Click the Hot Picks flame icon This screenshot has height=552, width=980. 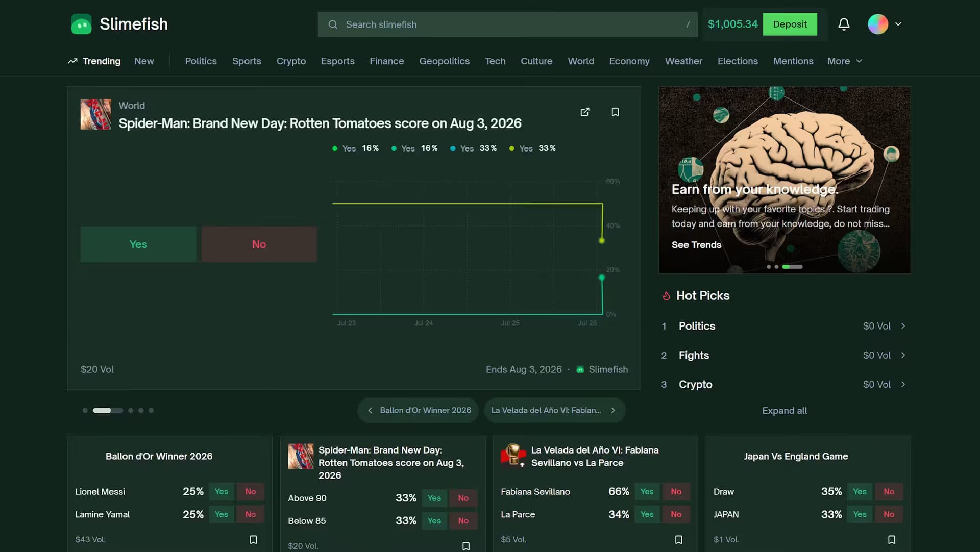click(x=666, y=296)
